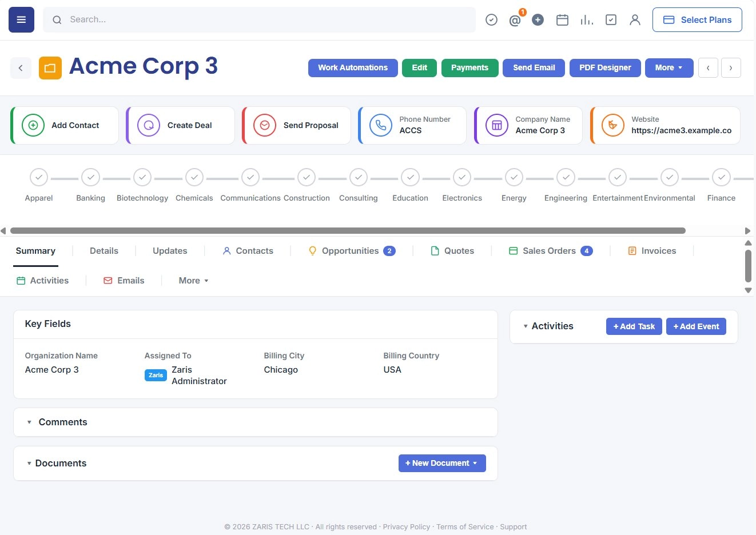Select the Finance industry stage
The image size is (756, 535).
722,177
